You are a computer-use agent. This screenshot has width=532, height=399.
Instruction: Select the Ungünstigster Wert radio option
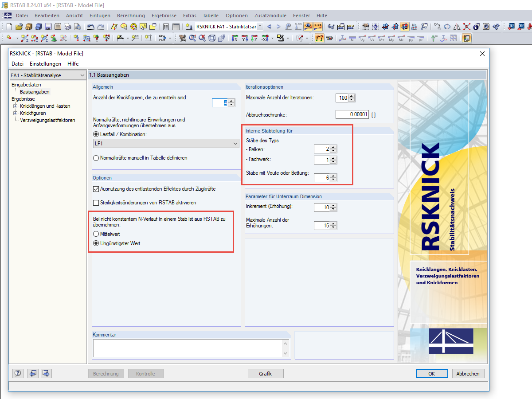pos(96,243)
